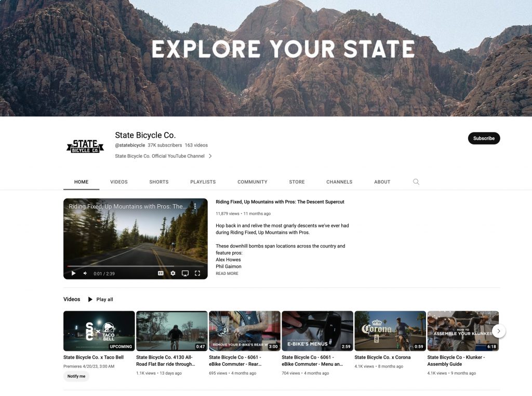Click the Videos section heading

72,299
